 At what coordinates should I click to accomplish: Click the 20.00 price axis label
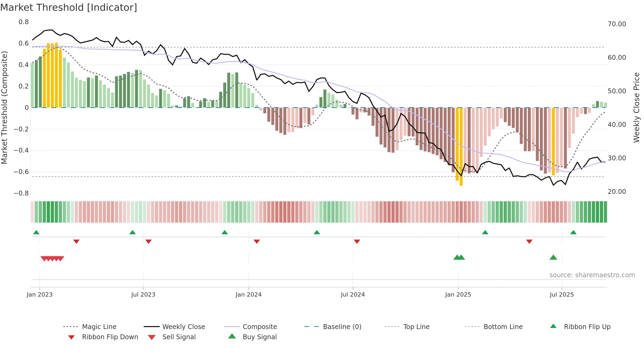coord(617,192)
